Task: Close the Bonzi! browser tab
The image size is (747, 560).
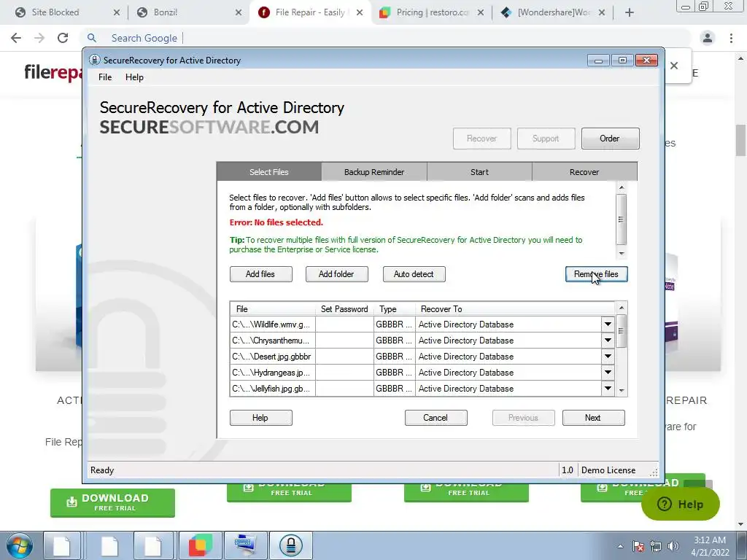Action: click(239, 13)
